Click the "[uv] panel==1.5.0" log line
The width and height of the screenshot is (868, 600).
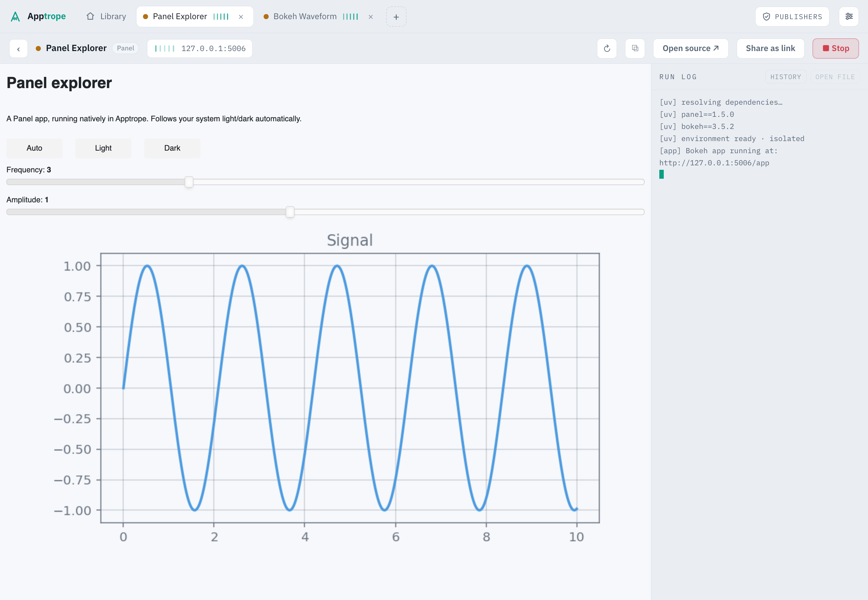tap(697, 114)
